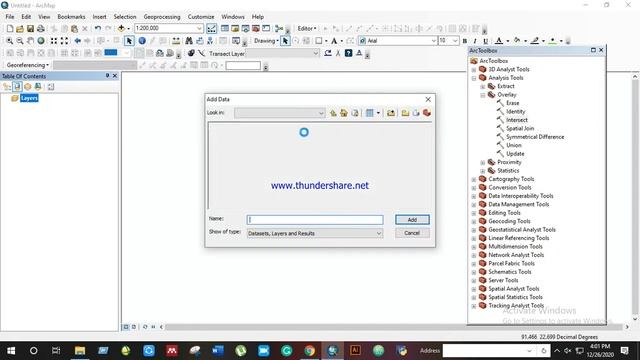This screenshot has width=640, height=360.
Task: Expand the Conversion Tools toolbox
Action: pos(474,188)
